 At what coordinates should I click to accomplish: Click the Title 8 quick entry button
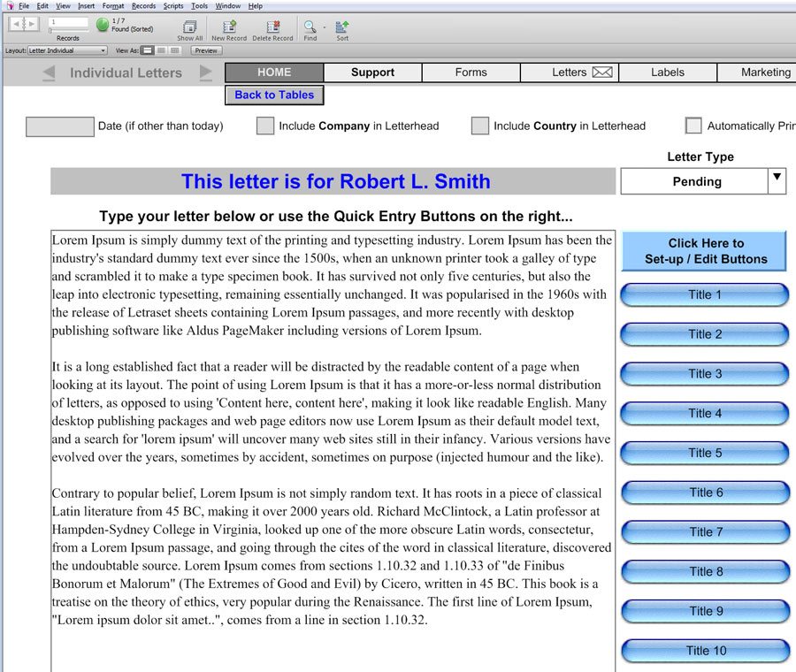click(x=705, y=572)
